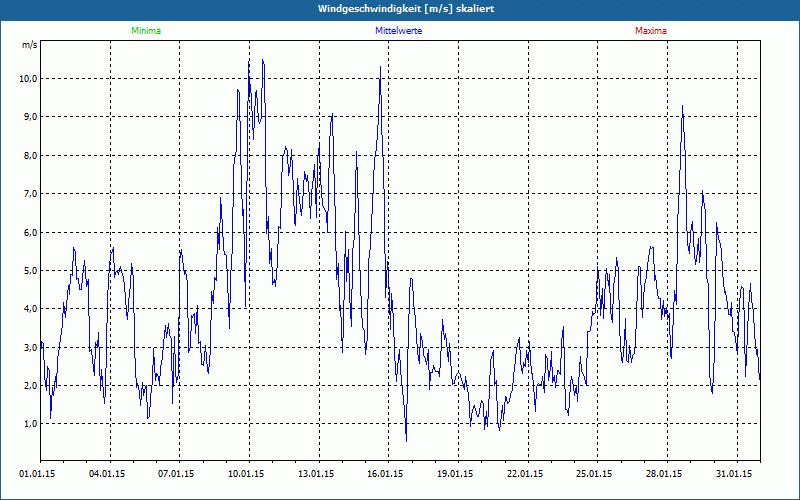Click the 8,0 y-axis label

30,156
